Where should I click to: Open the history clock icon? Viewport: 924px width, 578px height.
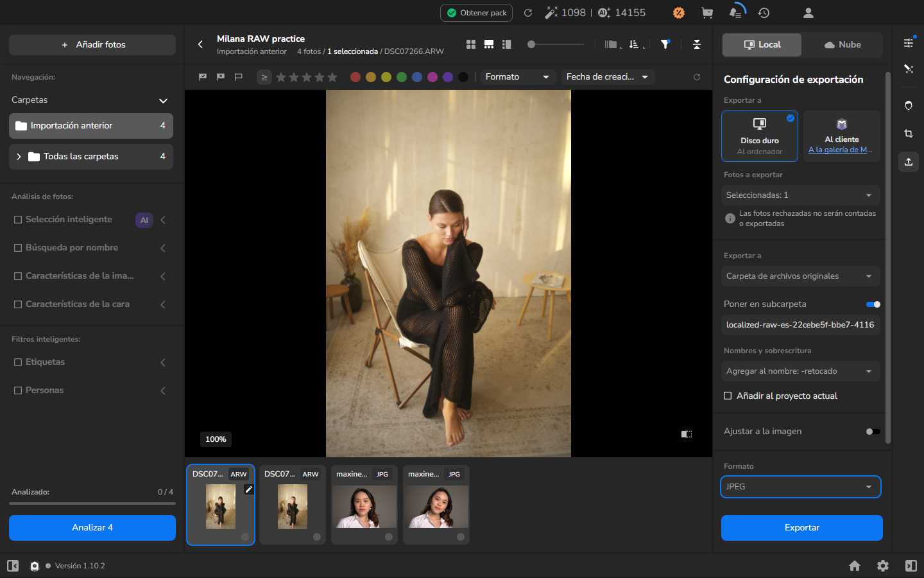[764, 13]
